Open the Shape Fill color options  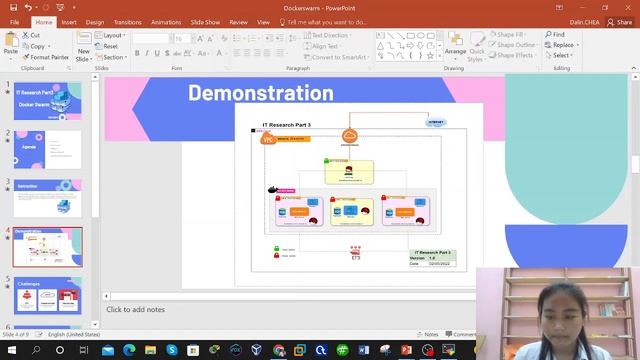point(508,35)
